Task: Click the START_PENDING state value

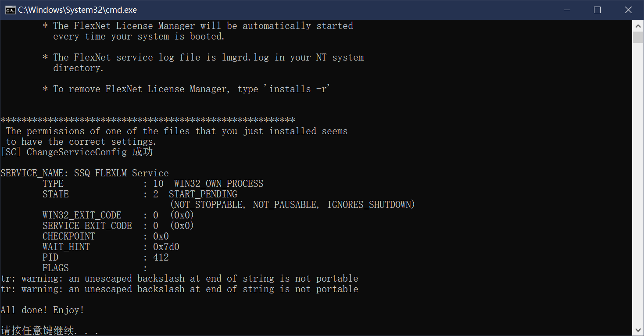Action: [203, 194]
